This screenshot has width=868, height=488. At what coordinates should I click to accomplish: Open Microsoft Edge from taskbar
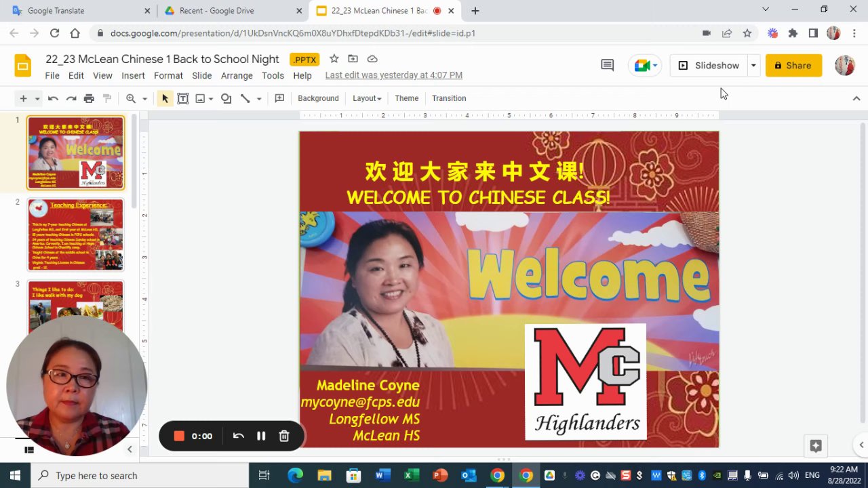click(x=295, y=475)
